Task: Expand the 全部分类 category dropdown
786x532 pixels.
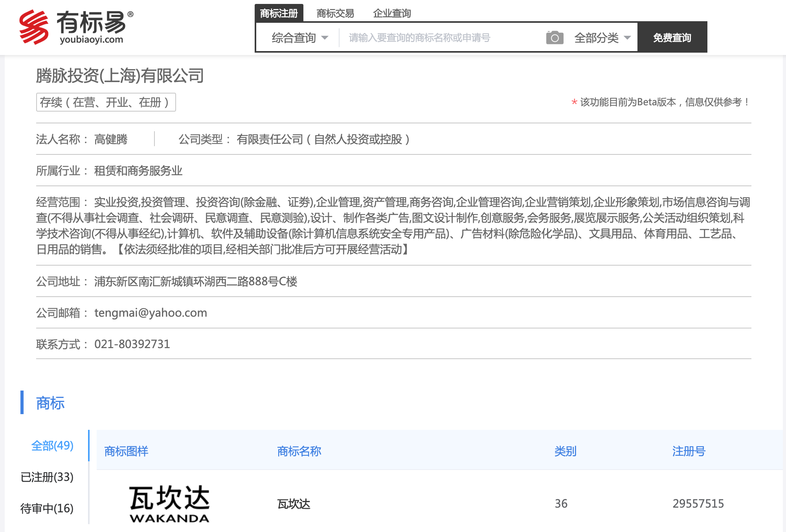Action: [602, 38]
